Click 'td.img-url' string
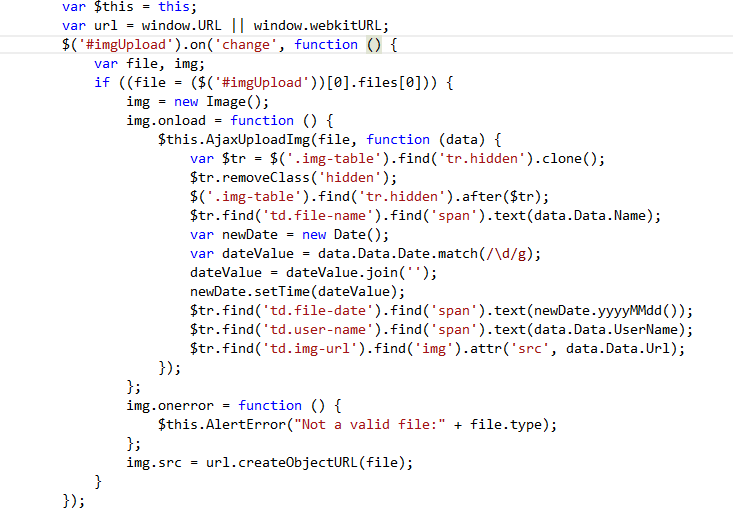733x511 pixels. click(306, 349)
